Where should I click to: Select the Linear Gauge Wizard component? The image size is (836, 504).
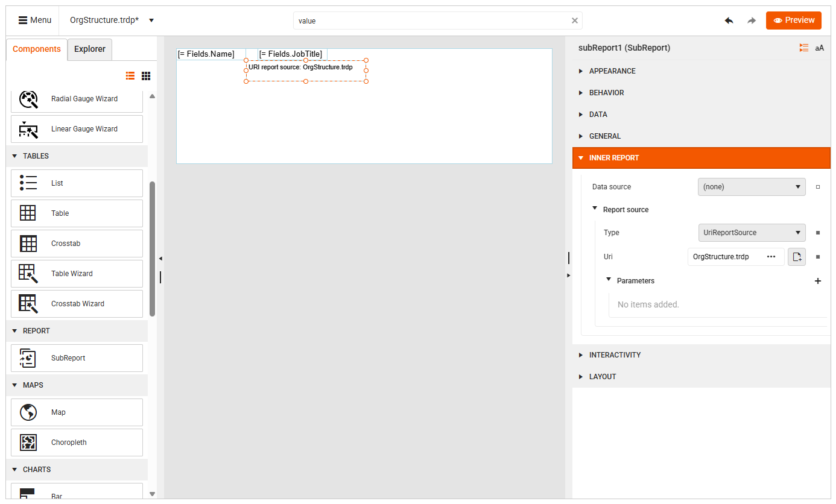coord(77,129)
